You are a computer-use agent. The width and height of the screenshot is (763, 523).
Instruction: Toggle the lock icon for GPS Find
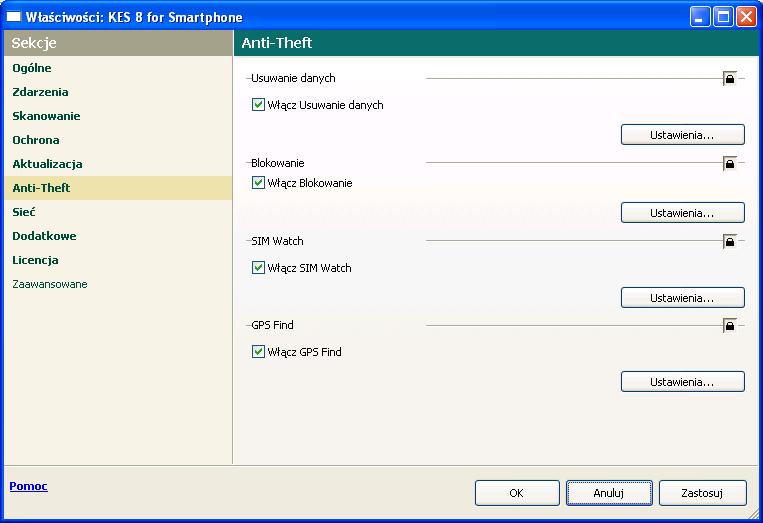[x=729, y=325]
